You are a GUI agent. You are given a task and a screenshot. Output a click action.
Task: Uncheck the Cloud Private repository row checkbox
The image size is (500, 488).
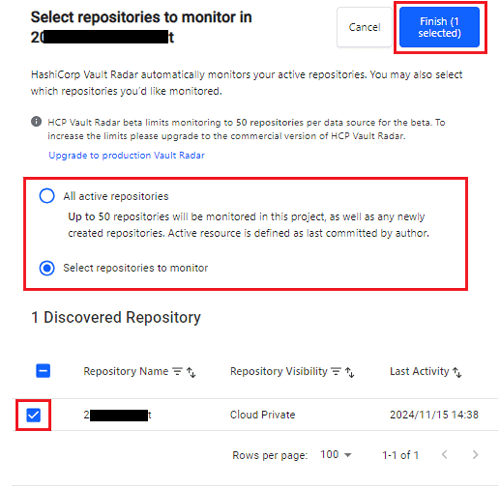[33, 415]
